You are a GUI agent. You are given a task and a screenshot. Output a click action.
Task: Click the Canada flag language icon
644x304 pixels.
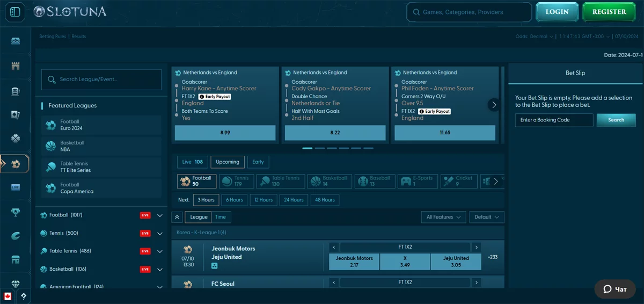pyautogui.click(x=8, y=296)
